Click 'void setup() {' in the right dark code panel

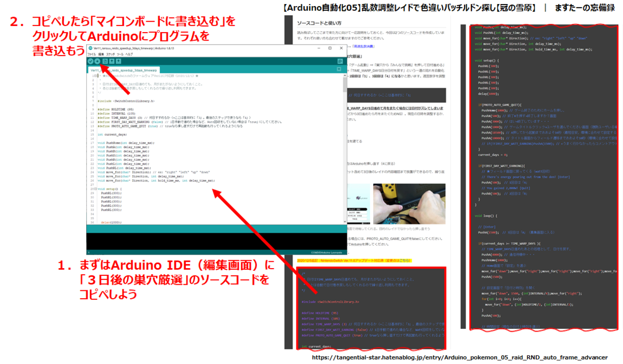point(486,60)
